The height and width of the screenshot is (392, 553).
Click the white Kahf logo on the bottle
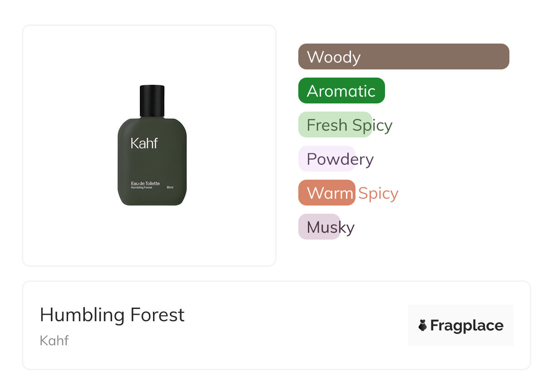tap(144, 143)
